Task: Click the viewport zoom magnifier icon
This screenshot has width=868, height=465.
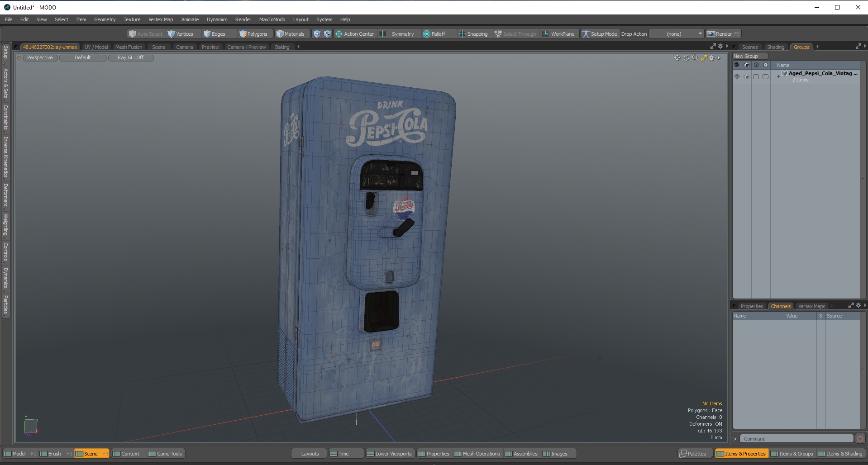Action: [x=695, y=58]
